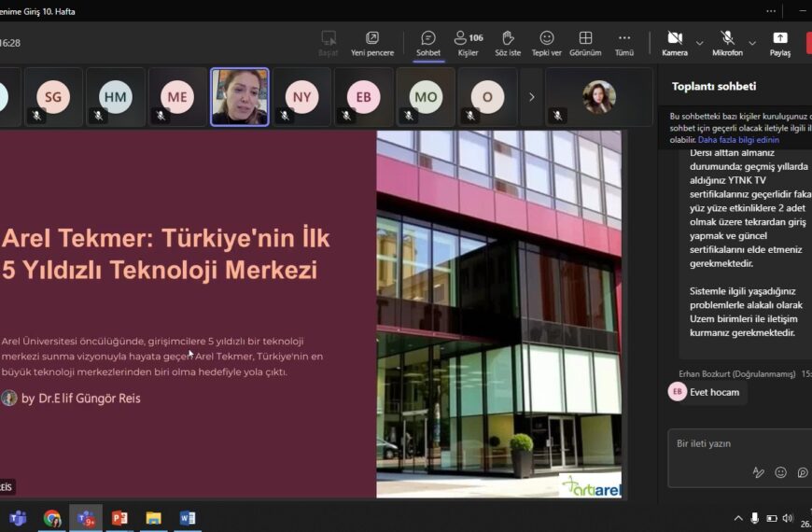Open Görünüm view options
812x532 pixels.
tap(585, 44)
